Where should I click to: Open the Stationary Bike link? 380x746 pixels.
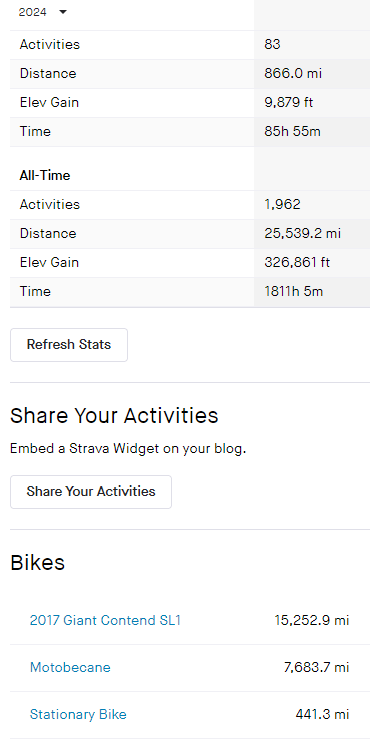78,714
